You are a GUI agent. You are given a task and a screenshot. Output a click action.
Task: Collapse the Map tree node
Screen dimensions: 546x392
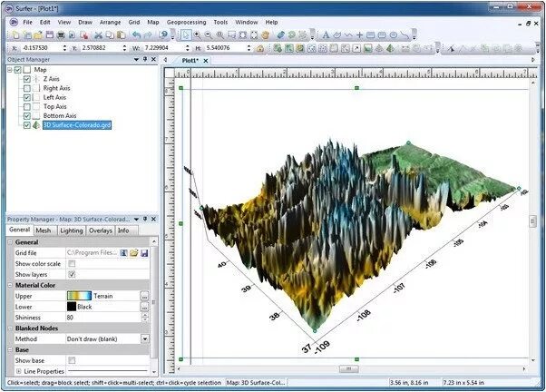(x=10, y=70)
